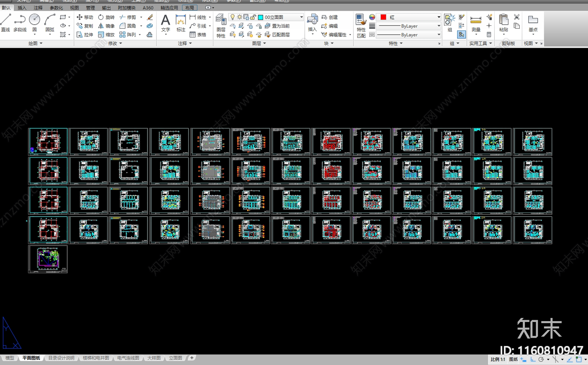The width and height of the screenshot is (588, 365).
Task: Toggle the highlighted group selection button
Action: coord(462,35)
